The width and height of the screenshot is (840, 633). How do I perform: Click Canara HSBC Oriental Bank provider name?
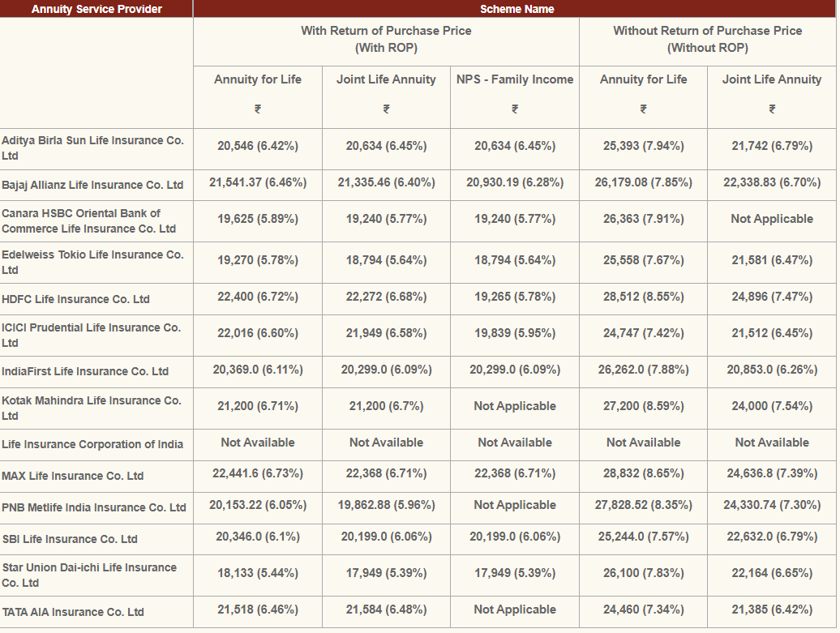(x=89, y=220)
